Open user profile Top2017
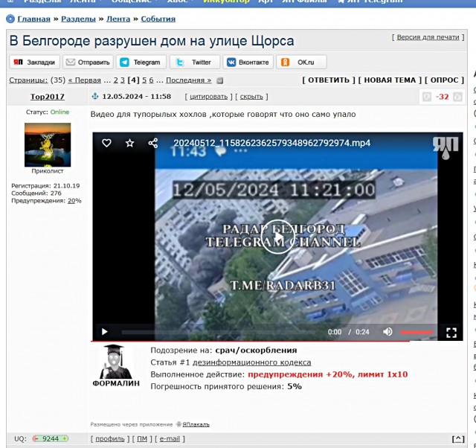Viewport: 476px width, 448px height. click(x=48, y=97)
